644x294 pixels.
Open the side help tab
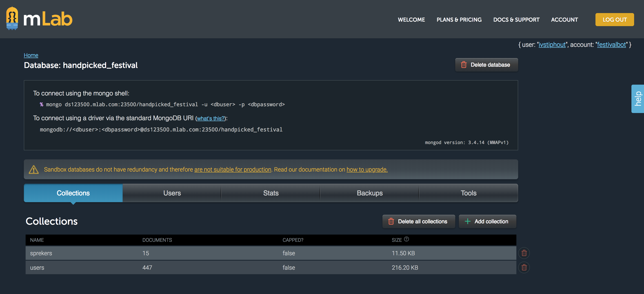(638, 99)
